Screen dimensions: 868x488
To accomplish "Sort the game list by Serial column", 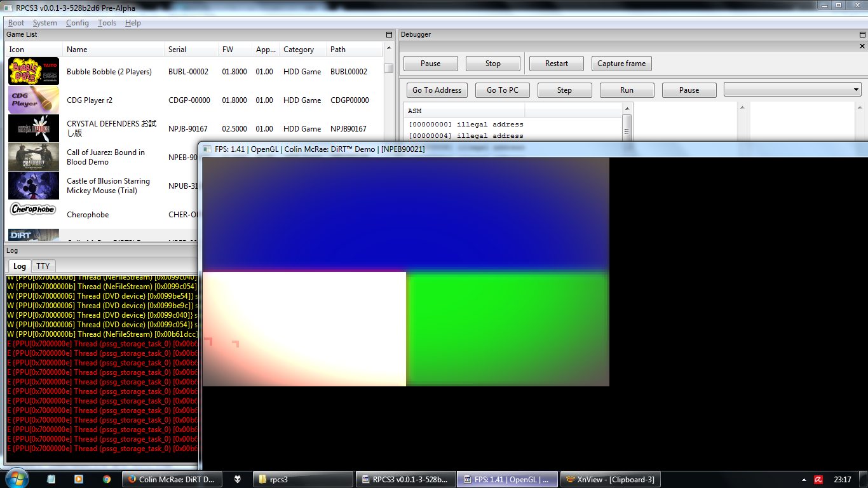I will point(191,50).
